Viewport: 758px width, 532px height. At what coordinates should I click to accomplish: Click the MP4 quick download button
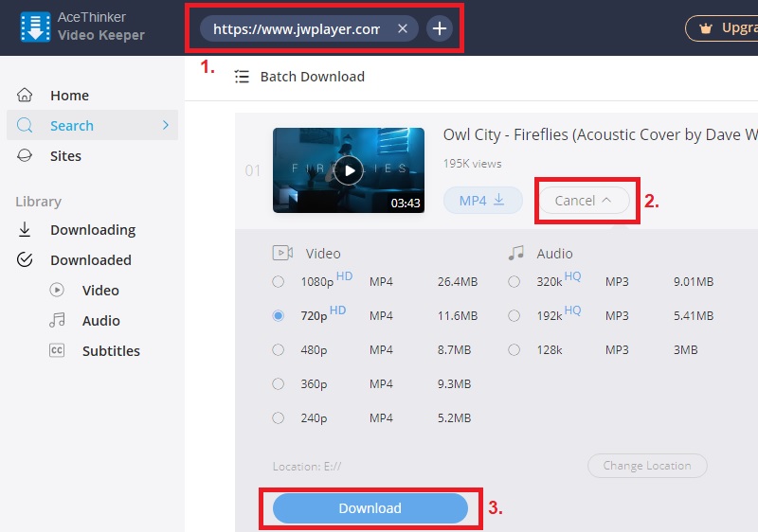pyautogui.click(x=482, y=201)
